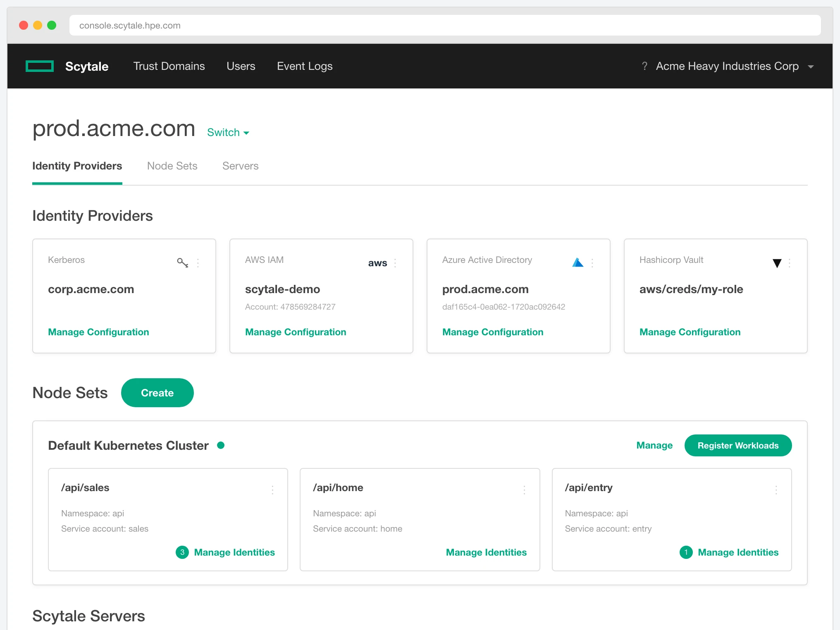Viewport: 840px width, 630px height.
Task: Click the identity count badge 1 on /api/entry
Action: point(686,552)
